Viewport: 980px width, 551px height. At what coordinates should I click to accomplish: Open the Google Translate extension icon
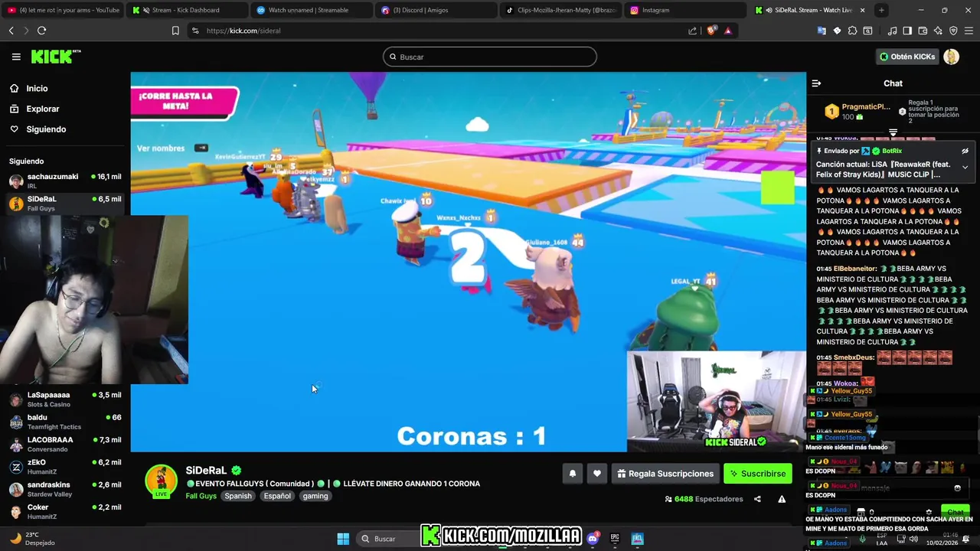pyautogui.click(x=822, y=31)
